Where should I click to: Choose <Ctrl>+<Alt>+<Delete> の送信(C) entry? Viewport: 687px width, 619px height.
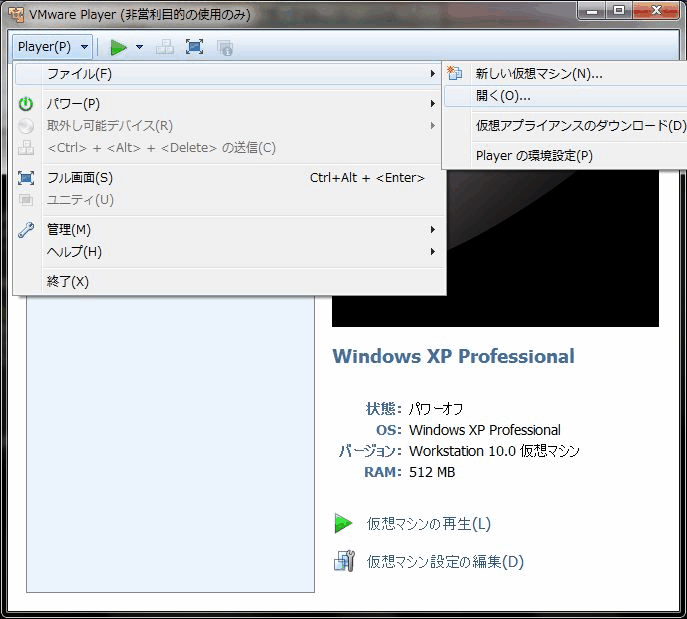point(228,148)
